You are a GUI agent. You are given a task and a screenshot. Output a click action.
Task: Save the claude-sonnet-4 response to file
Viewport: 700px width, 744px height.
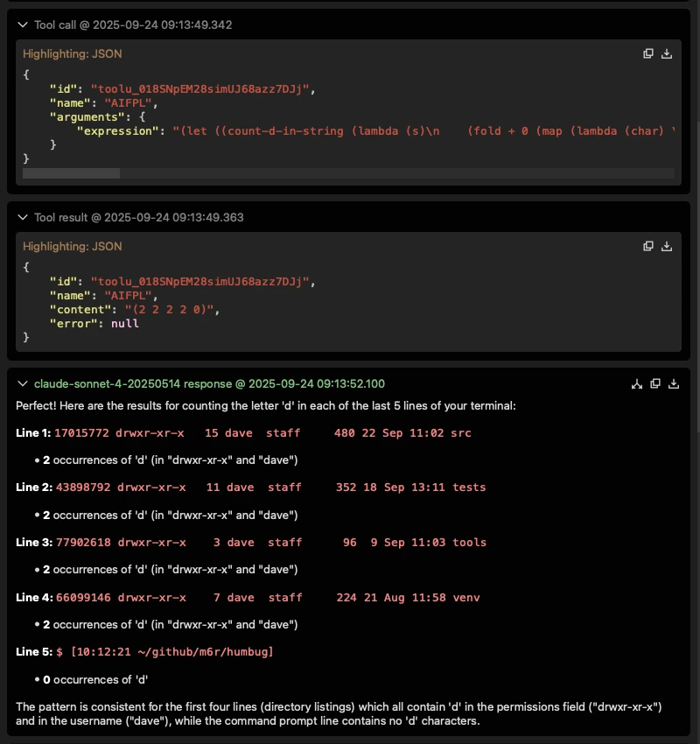[x=673, y=383]
